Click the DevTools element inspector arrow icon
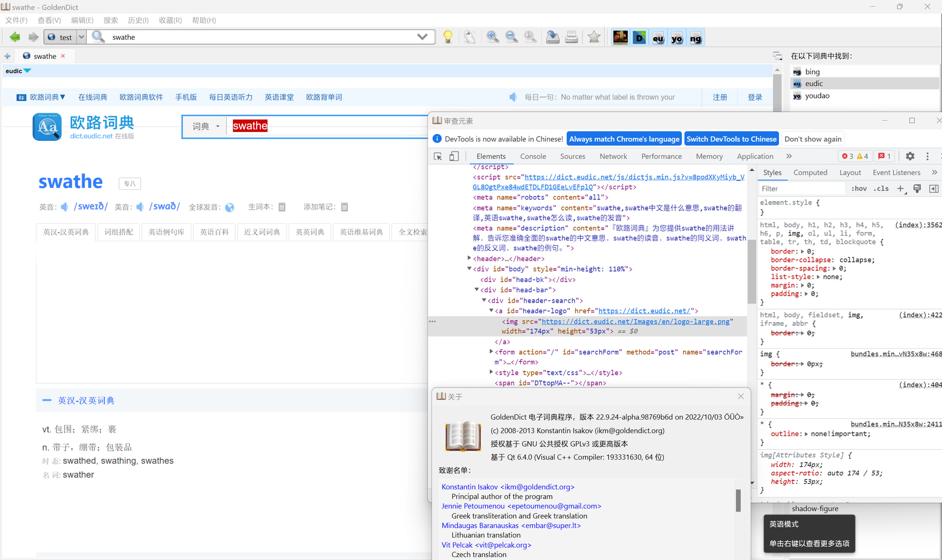The width and height of the screenshot is (942, 560). [x=438, y=156]
